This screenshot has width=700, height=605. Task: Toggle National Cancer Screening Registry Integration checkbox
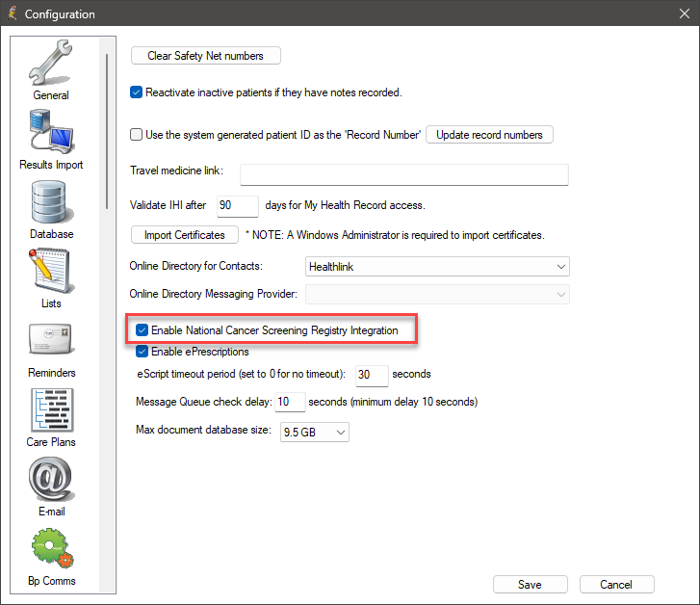coord(142,330)
